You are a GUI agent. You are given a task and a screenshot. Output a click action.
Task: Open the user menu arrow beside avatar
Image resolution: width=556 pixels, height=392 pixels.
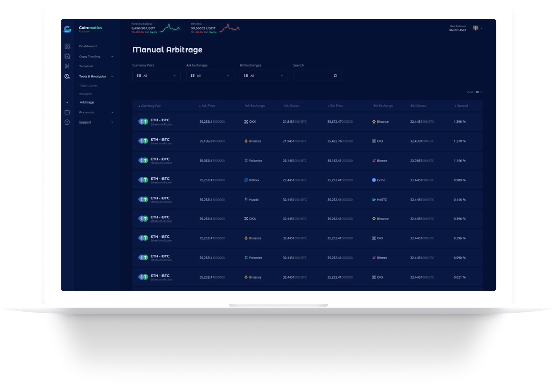pyautogui.click(x=481, y=28)
